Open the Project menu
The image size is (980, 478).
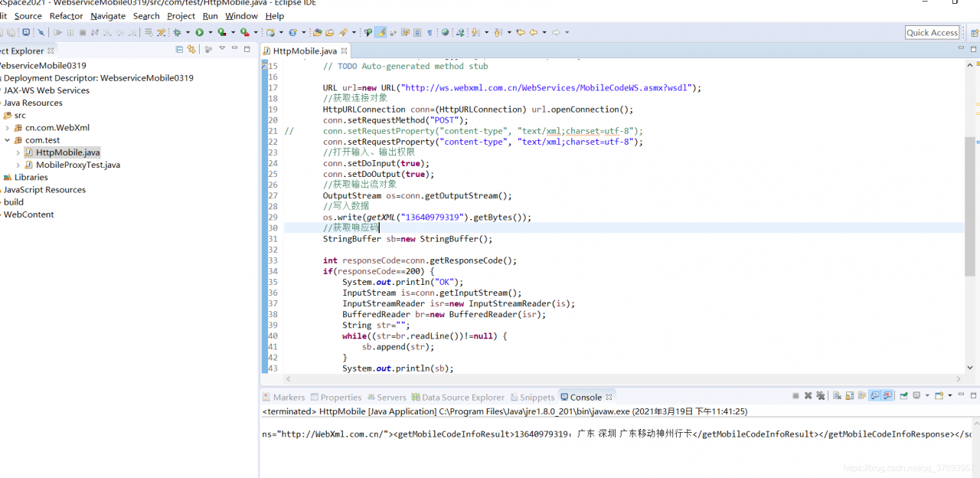coord(181,15)
